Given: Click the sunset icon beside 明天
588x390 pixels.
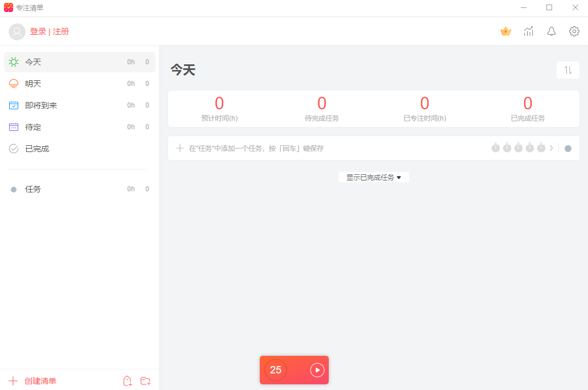Looking at the screenshot, I should pyautogui.click(x=14, y=84).
